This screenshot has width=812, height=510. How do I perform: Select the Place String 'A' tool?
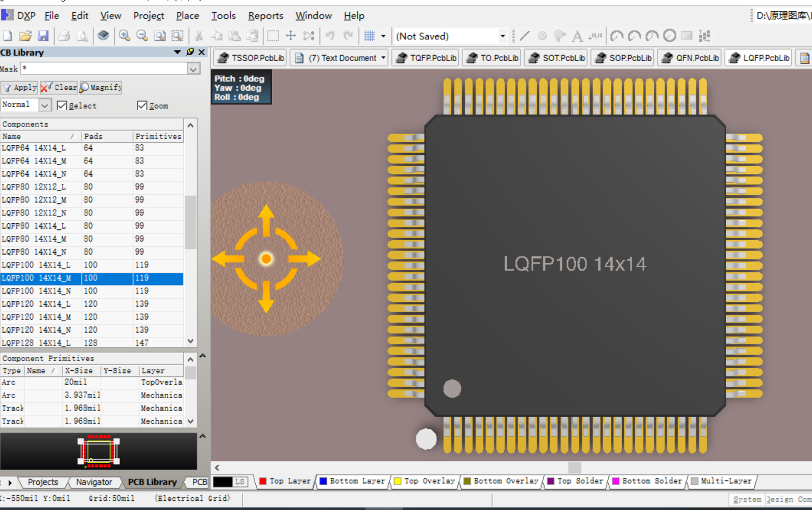click(x=577, y=36)
